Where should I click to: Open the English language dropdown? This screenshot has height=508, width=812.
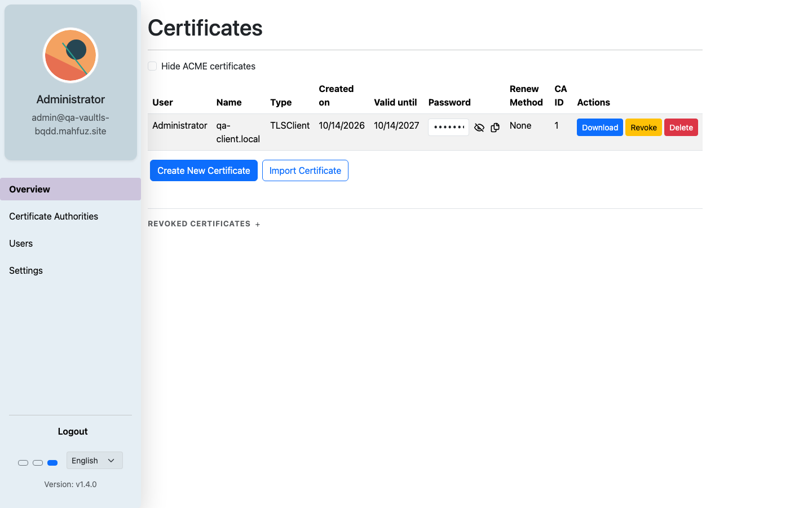tap(94, 461)
